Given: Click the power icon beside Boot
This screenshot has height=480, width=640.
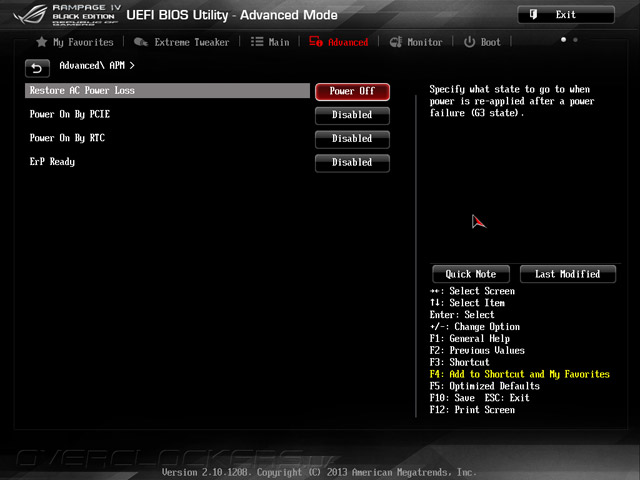Looking at the screenshot, I should [x=469, y=42].
